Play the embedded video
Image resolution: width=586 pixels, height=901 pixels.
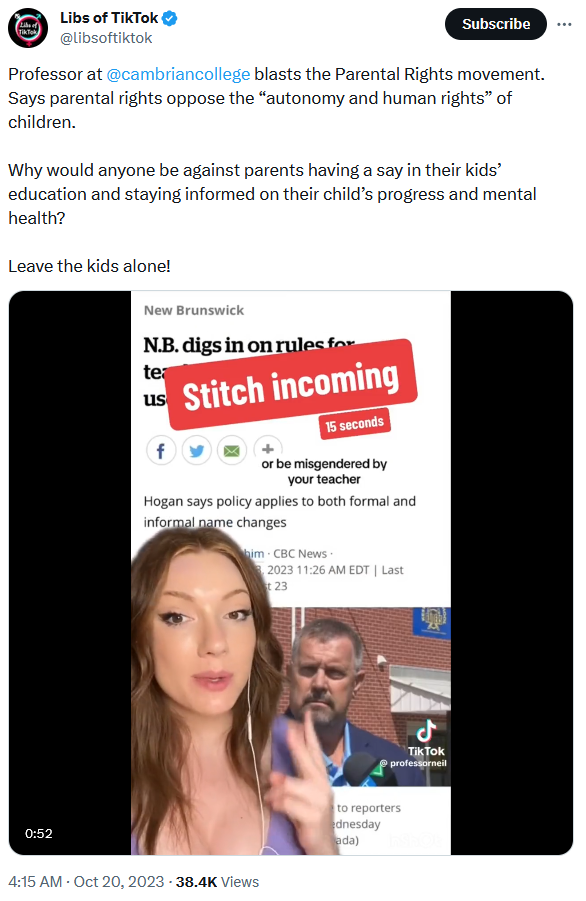pyautogui.click(x=291, y=573)
